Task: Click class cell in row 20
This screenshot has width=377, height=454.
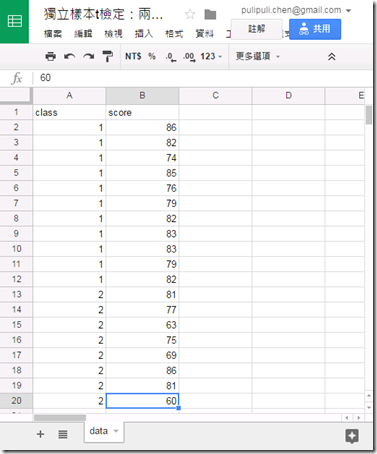Action: click(x=69, y=401)
